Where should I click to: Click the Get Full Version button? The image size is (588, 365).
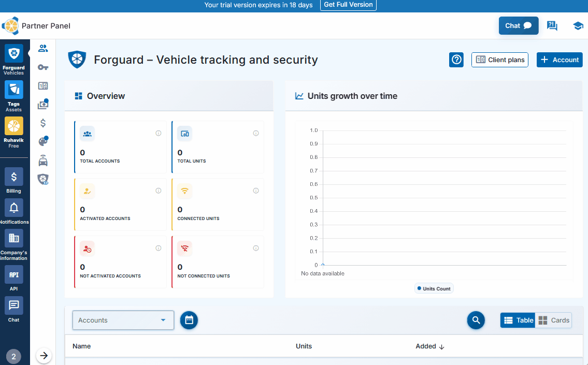348,5
